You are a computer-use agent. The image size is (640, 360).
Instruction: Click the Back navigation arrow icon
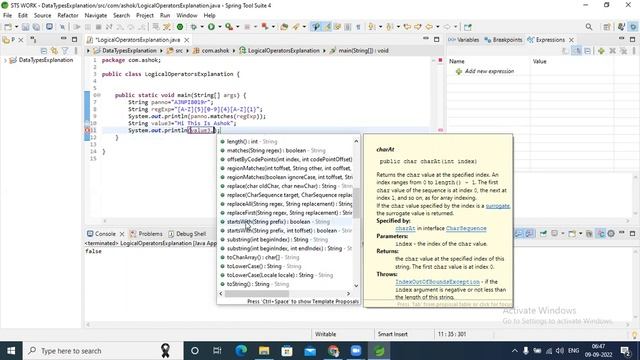click(429, 27)
